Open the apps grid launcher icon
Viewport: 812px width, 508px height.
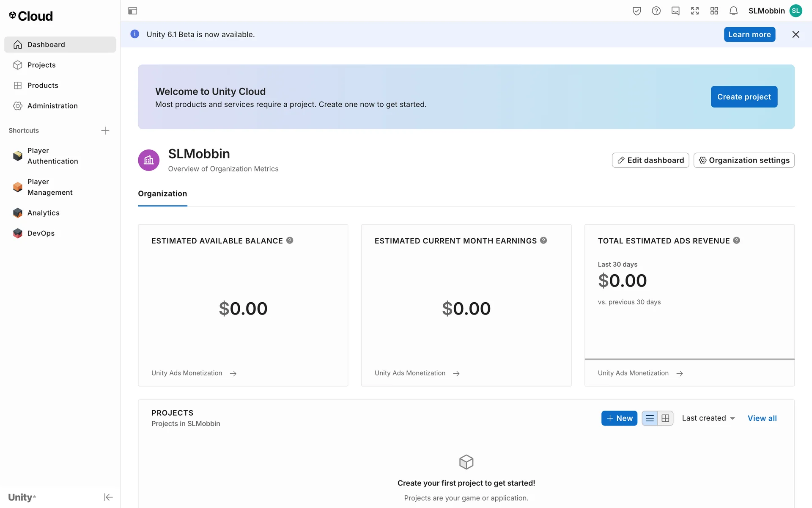click(x=714, y=11)
